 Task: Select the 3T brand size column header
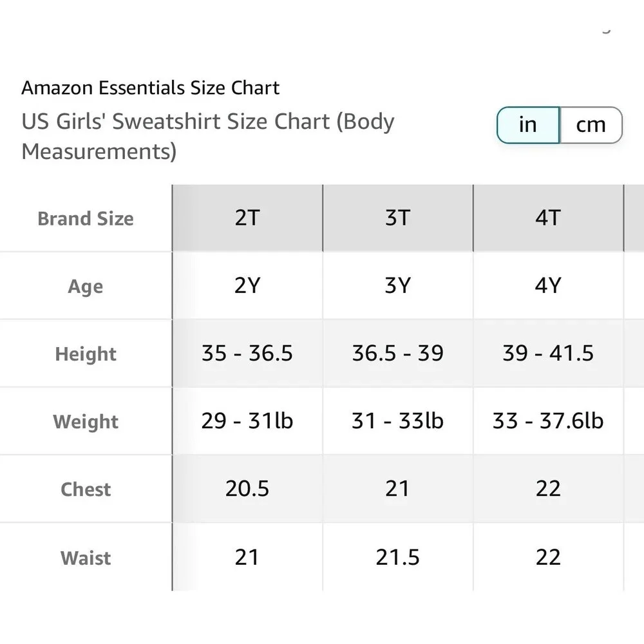tap(398, 218)
